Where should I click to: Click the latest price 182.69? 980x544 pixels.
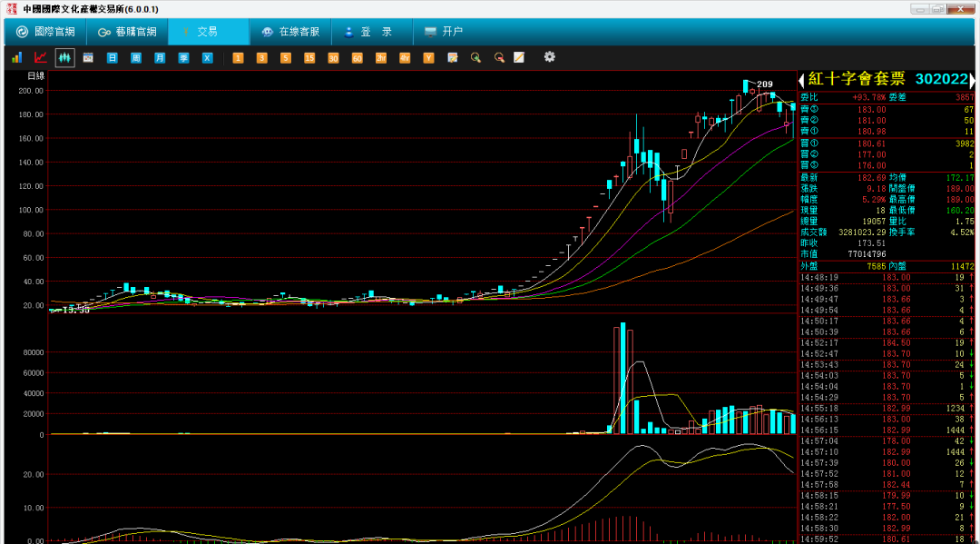pos(871,178)
